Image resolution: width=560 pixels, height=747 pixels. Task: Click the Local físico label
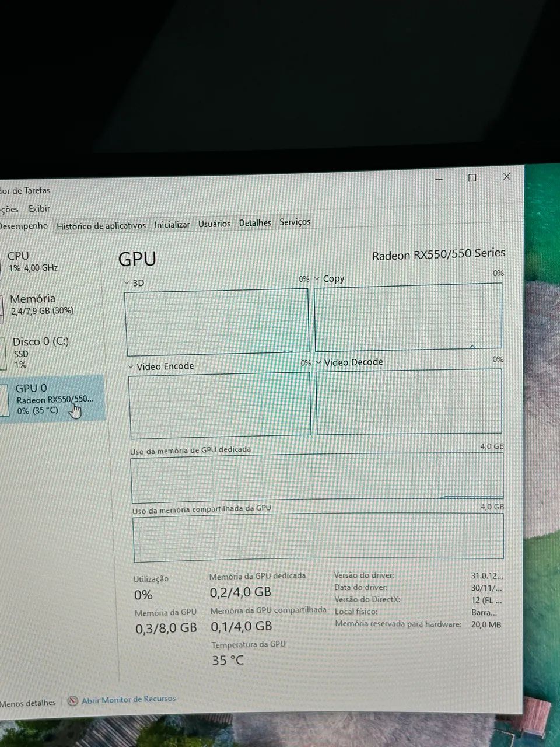coord(356,612)
